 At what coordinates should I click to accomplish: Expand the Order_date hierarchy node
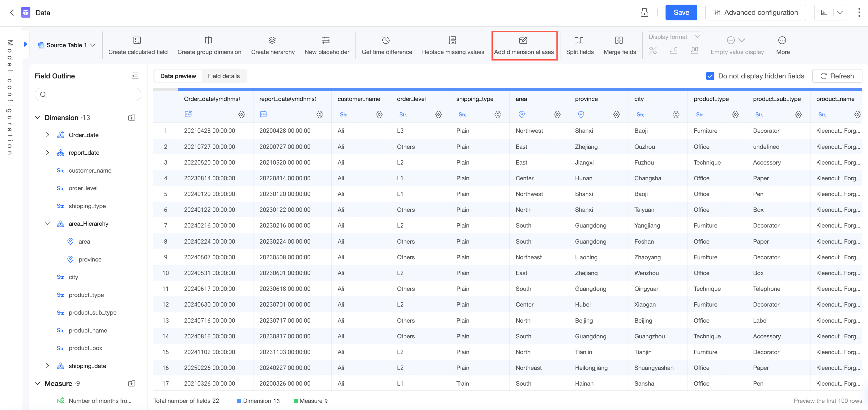48,135
